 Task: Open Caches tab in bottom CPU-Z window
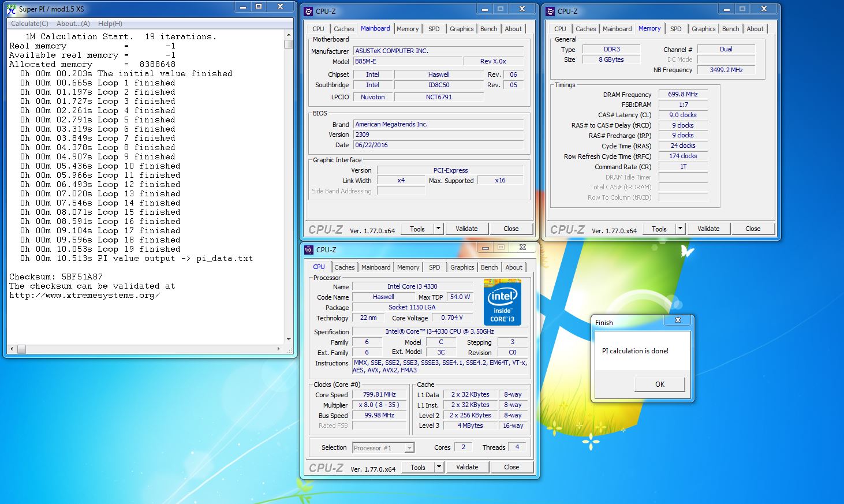coord(344,267)
